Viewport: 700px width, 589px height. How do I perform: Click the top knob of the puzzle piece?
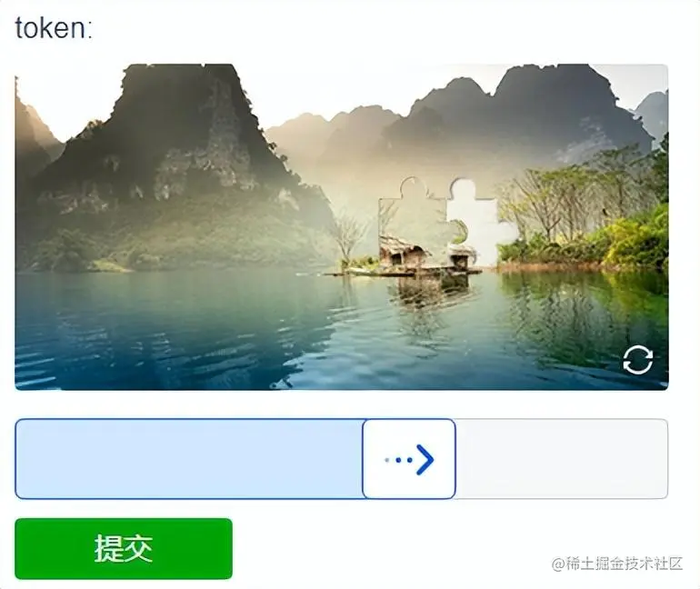(413, 186)
